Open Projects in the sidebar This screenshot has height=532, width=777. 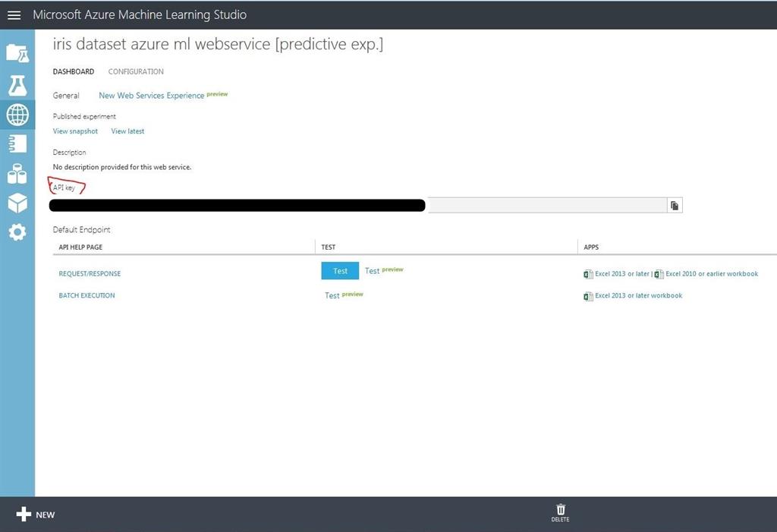tap(17, 53)
